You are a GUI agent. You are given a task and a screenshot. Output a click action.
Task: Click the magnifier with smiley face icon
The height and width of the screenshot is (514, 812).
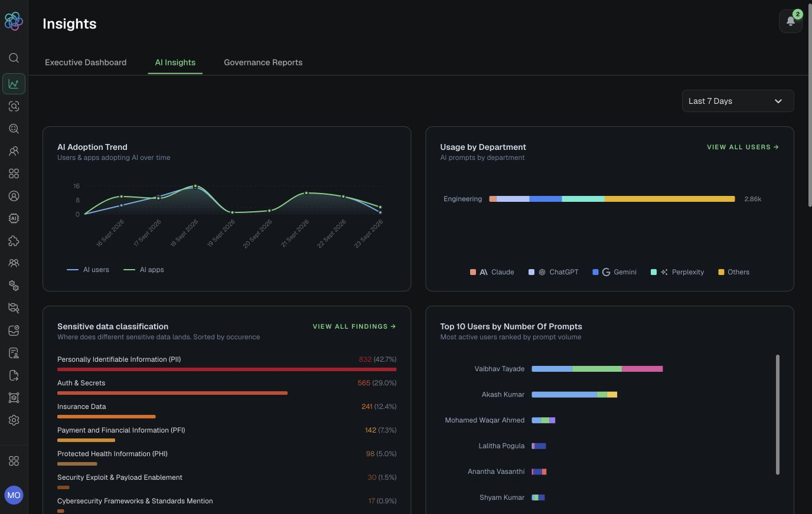point(14,129)
